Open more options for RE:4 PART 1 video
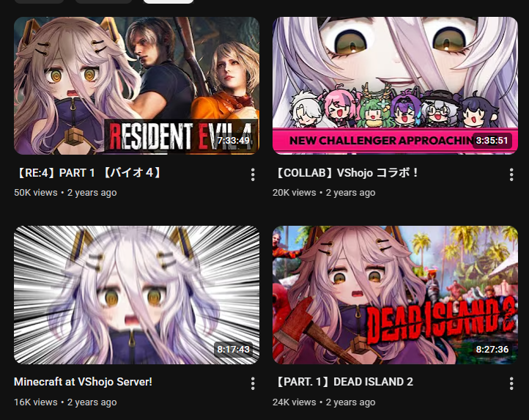 (253, 174)
